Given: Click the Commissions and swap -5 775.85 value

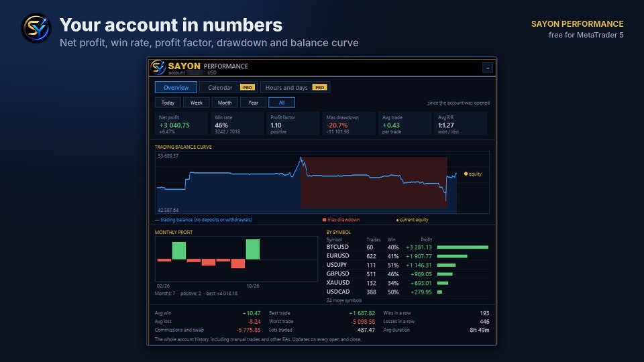Looking at the screenshot, I should [x=248, y=330].
